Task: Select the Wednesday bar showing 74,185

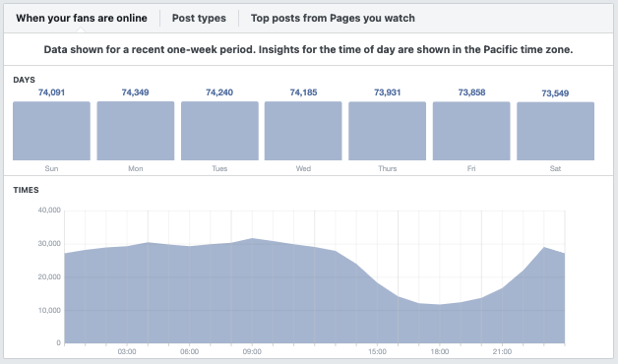Action: pyautogui.click(x=303, y=131)
